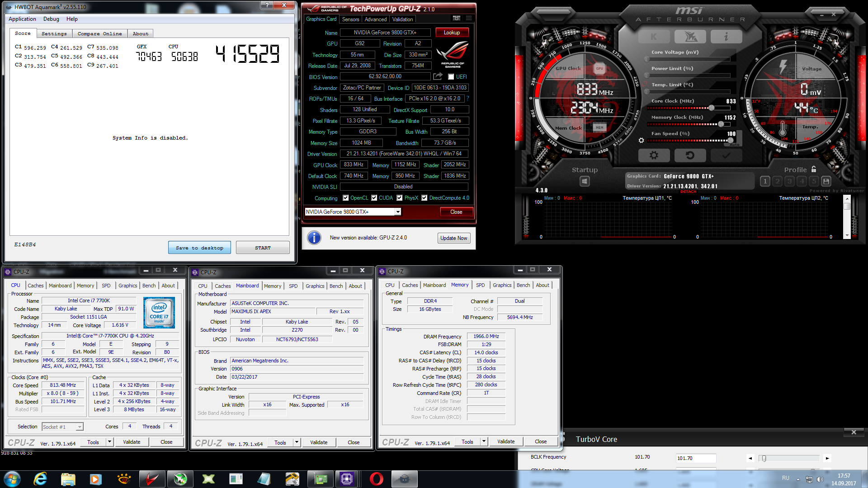868x488 pixels.
Task: Click Validate in the Memory CPU-Z window
Action: [506, 441]
